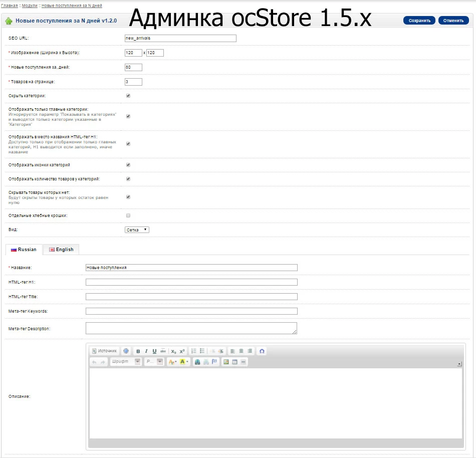Open text color picker in editor

tap(172, 362)
